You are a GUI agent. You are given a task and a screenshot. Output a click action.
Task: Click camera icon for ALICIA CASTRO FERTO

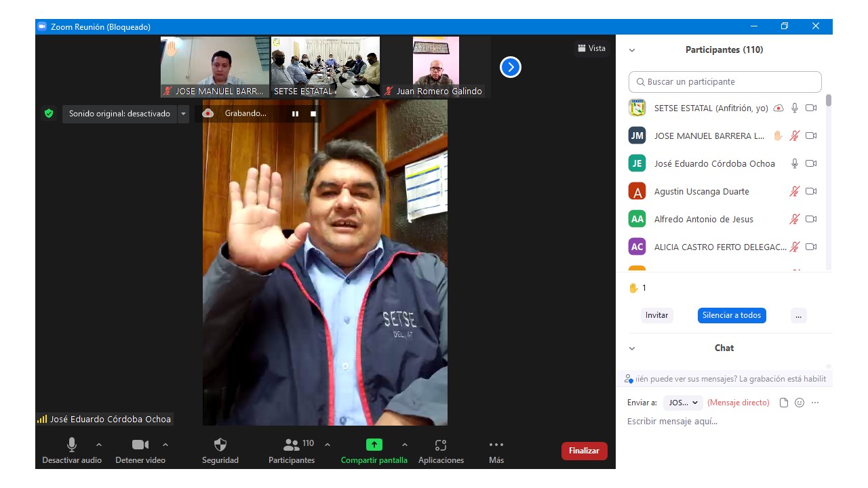click(x=811, y=247)
